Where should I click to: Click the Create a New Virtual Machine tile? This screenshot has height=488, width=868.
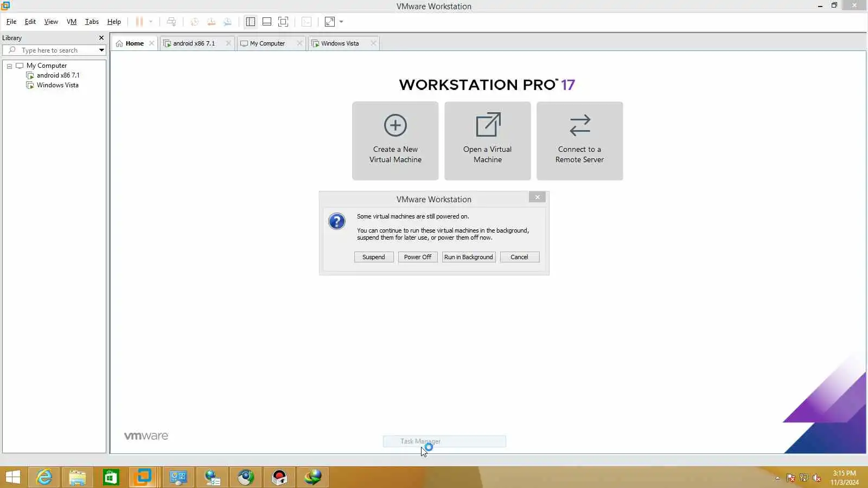(395, 141)
